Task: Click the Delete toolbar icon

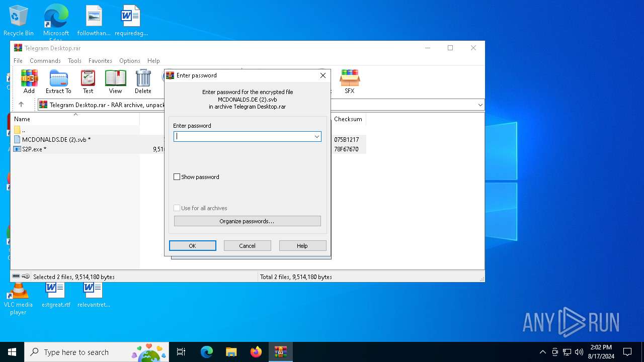Action: pos(143,81)
